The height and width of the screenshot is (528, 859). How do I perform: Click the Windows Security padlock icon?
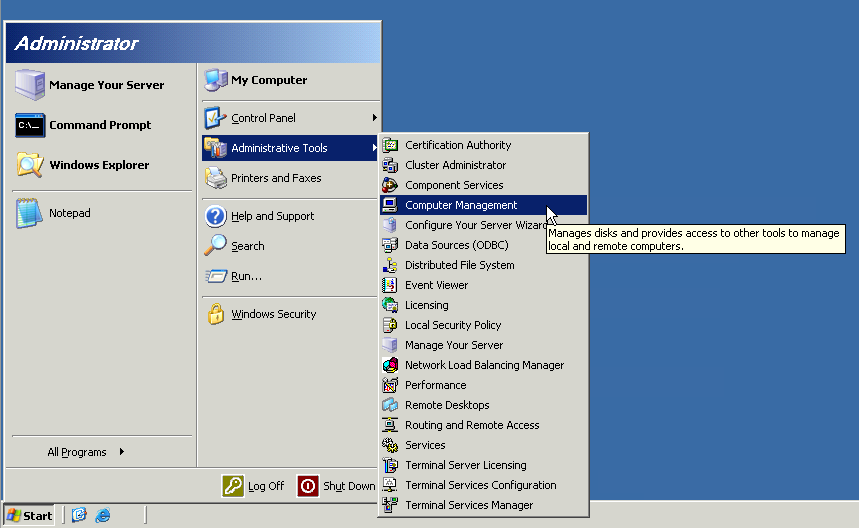point(216,314)
